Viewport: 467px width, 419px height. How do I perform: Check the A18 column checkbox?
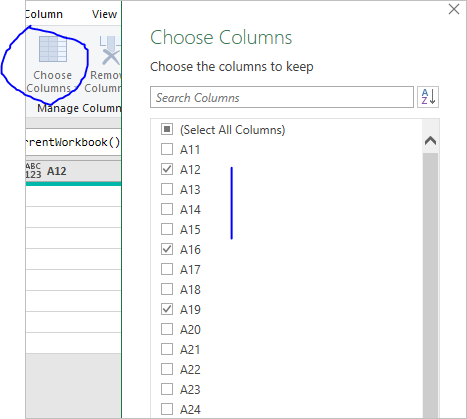tap(167, 289)
